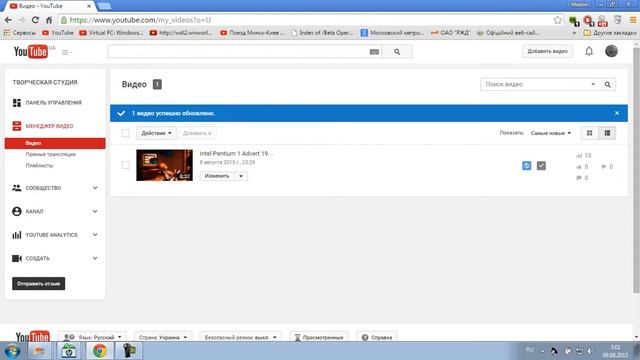
Task: Open the Язык: Русский language dropdown
Action: click(92, 337)
